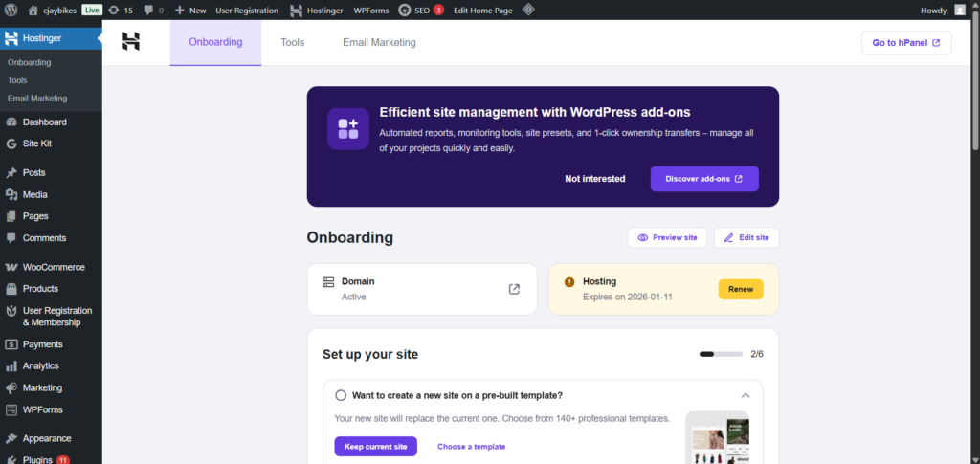Open the New content dropdown in admin bar
Image resolution: width=980 pixels, height=464 pixels.
[190, 11]
